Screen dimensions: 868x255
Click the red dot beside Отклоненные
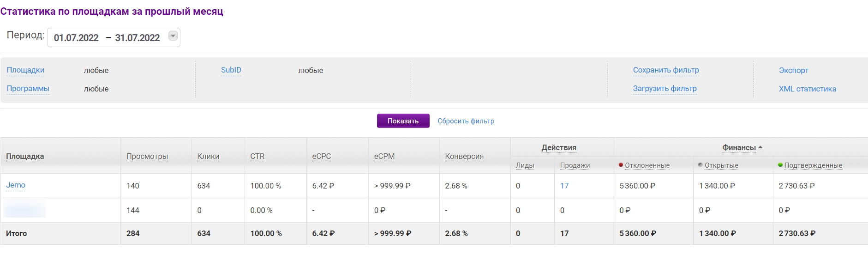621,165
